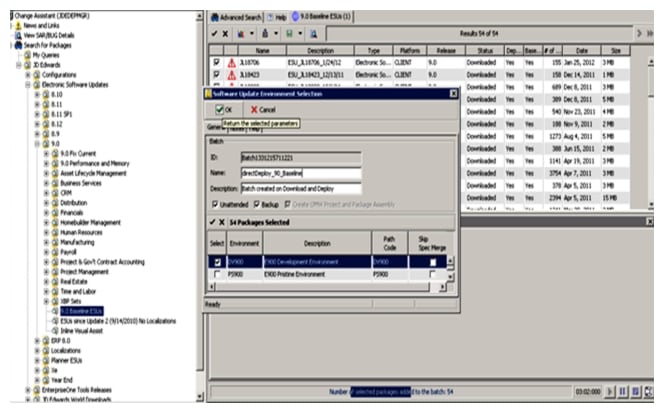The image size is (657, 420).
Task: Click the vertical scrollbar of results table
Action: 650,133
